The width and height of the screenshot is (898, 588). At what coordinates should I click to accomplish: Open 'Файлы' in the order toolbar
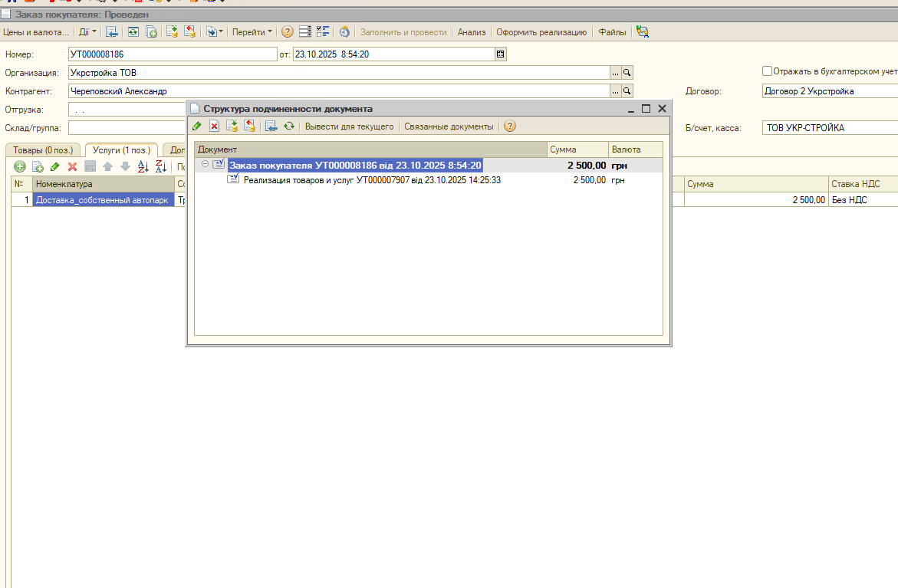pos(612,32)
